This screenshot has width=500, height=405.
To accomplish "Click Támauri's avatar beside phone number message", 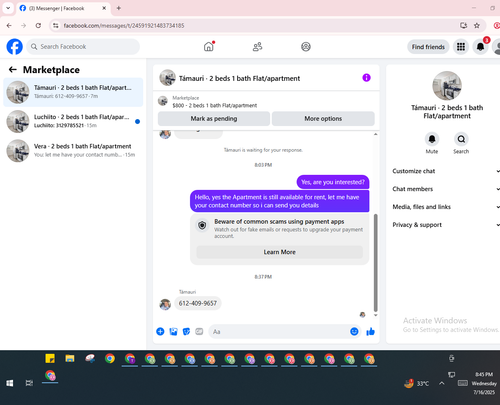I will coord(165,304).
